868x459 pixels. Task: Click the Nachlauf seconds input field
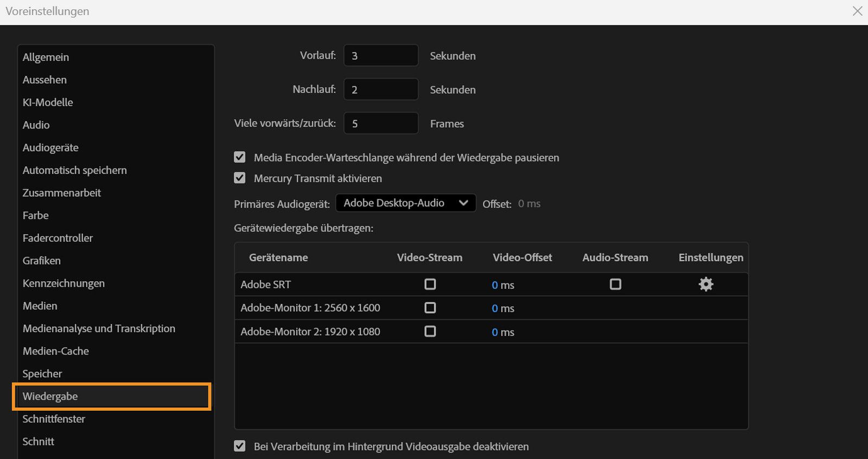(x=381, y=89)
